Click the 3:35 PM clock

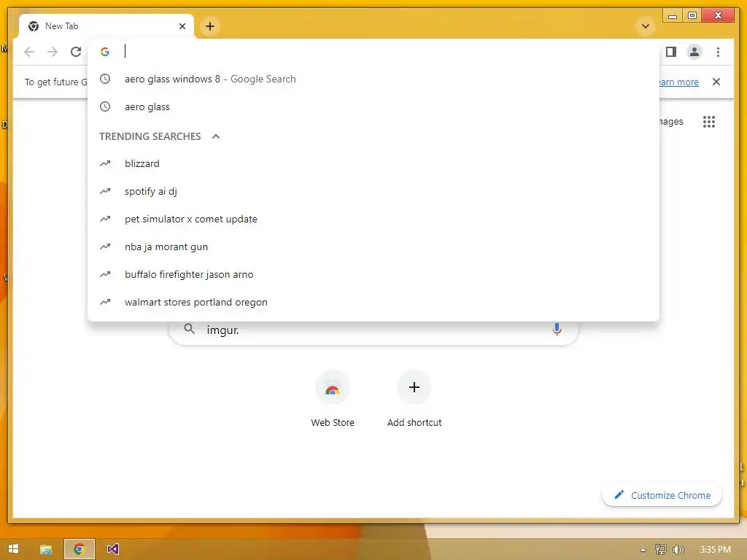coord(715,550)
